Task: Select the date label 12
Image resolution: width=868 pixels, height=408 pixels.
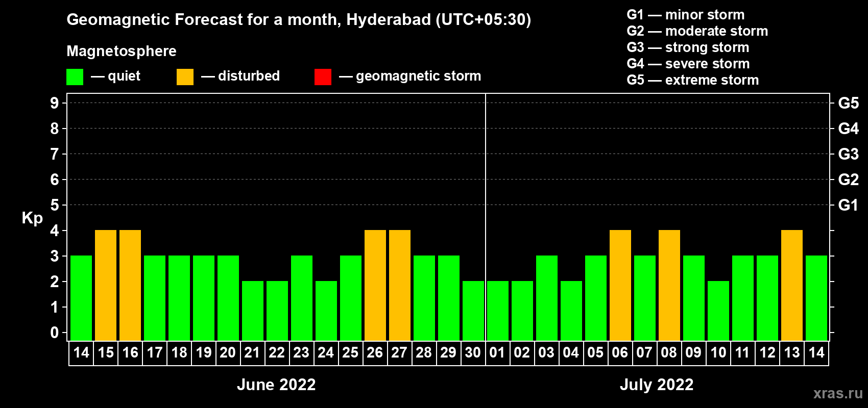Action: 767,353
